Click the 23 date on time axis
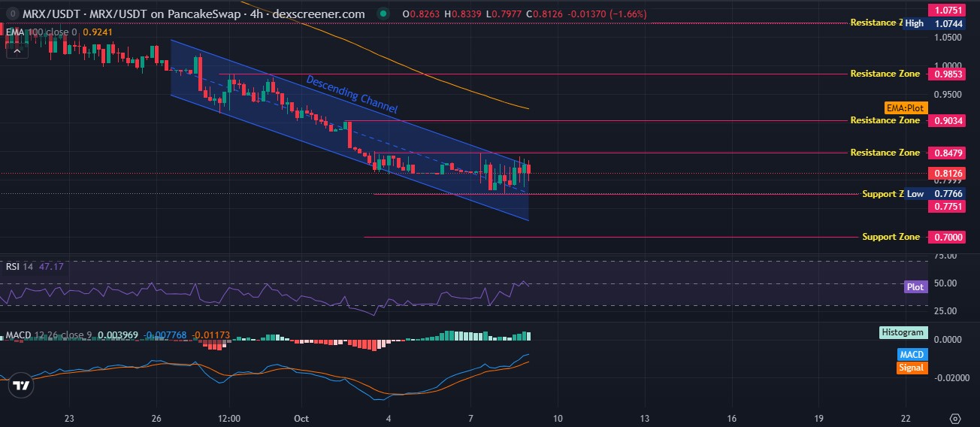980x427 pixels. tap(69, 418)
